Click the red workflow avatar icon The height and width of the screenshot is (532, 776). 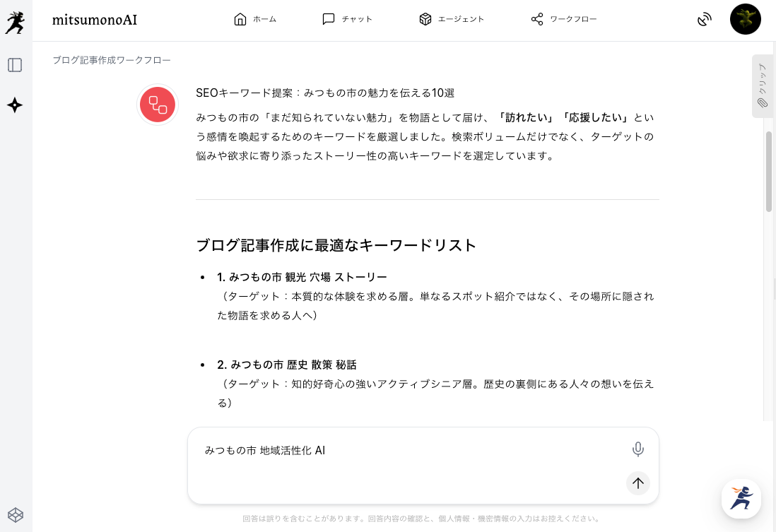coord(158,106)
